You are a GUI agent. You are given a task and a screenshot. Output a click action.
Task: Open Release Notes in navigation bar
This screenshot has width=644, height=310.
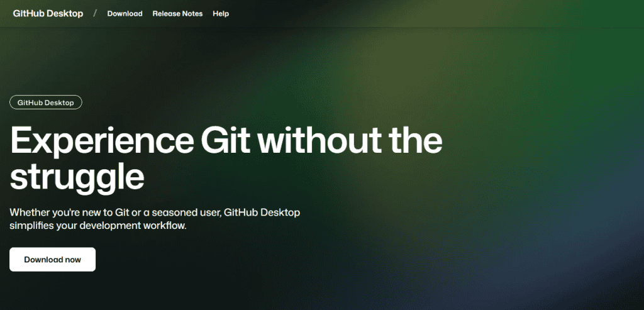pyautogui.click(x=177, y=14)
